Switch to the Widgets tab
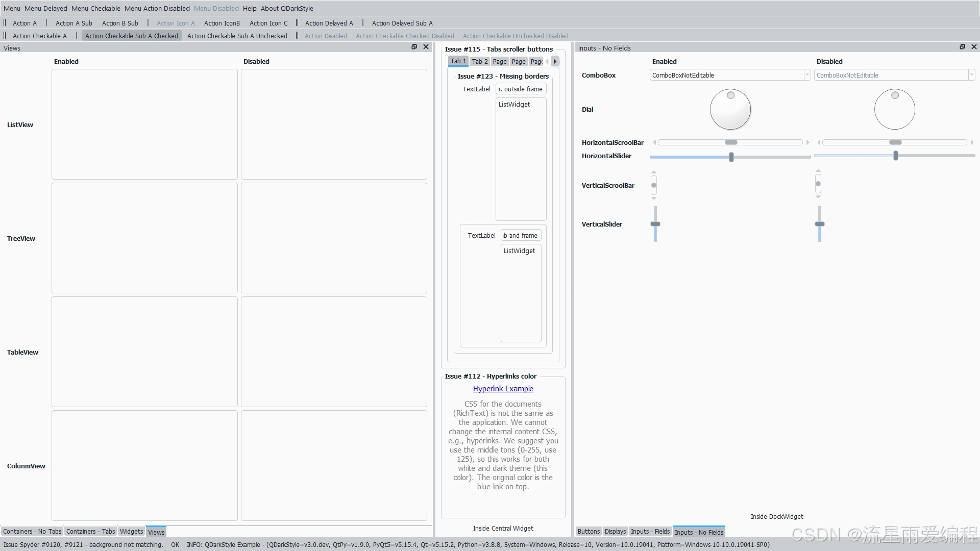 pos(131,531)
